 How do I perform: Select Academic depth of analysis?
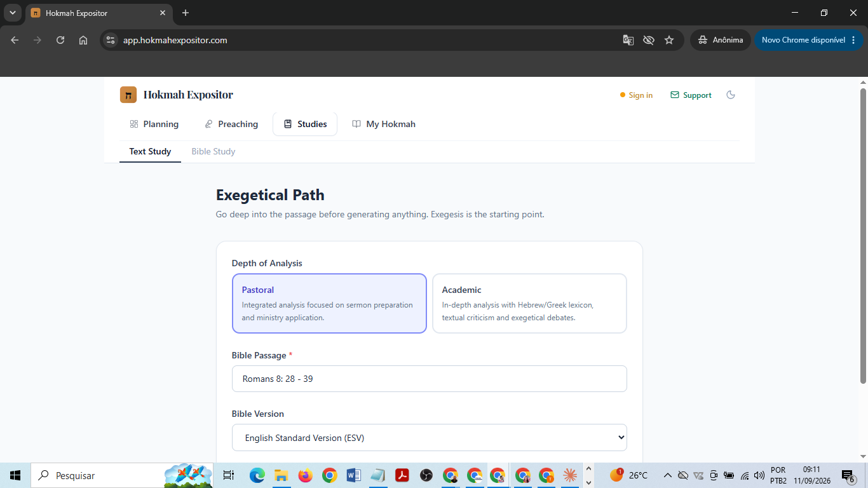(529, 303)
